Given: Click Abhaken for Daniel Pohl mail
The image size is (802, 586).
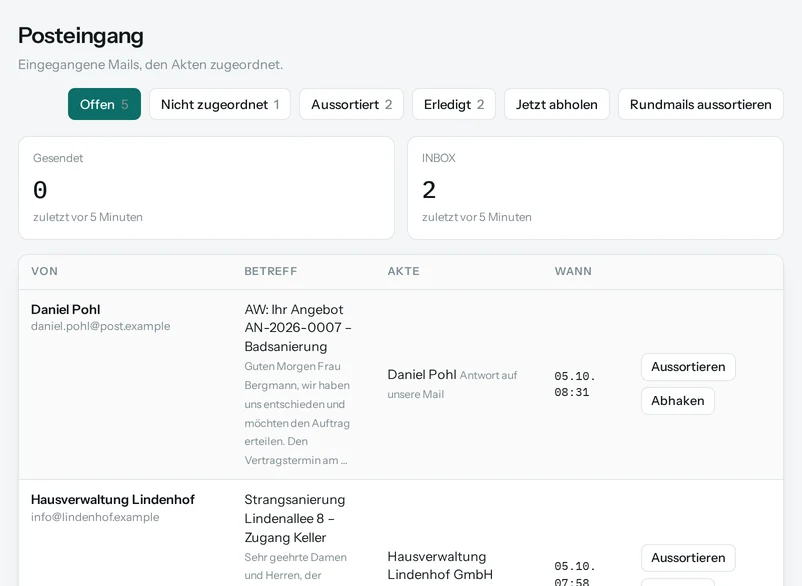Looking at the screenshot, I should click(x=677, y=401).
